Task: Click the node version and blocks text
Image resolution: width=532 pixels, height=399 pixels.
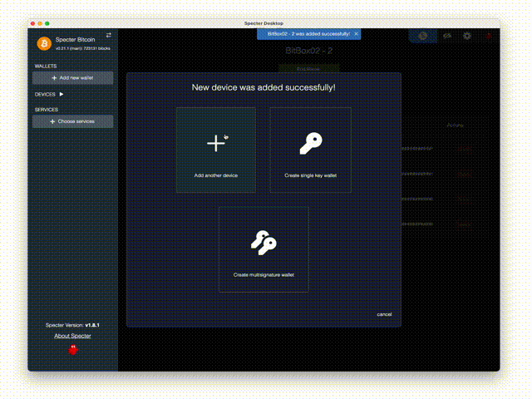Action: coord(83,48)
